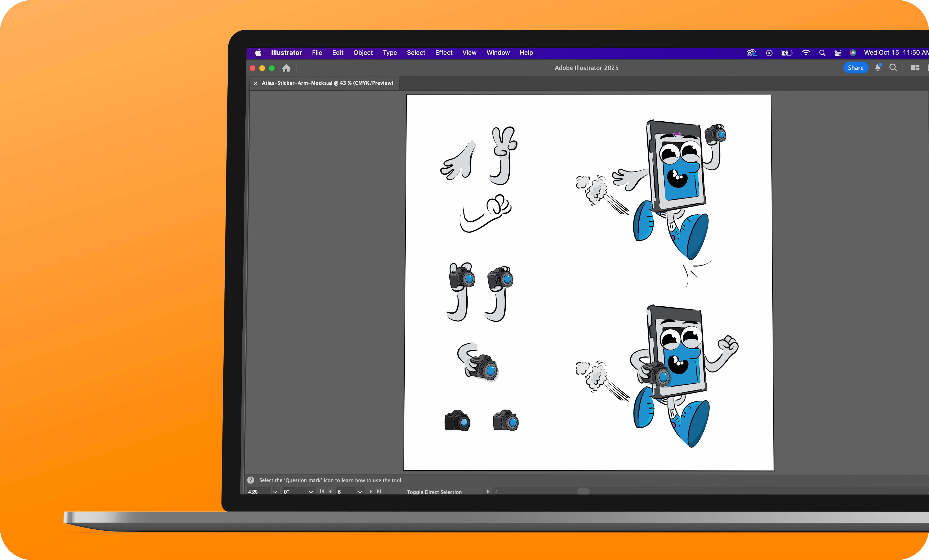The height and width of the screenshot is (560, 929).
Task: Open the Creative Cloud menu bar icon
Action: 751,53
